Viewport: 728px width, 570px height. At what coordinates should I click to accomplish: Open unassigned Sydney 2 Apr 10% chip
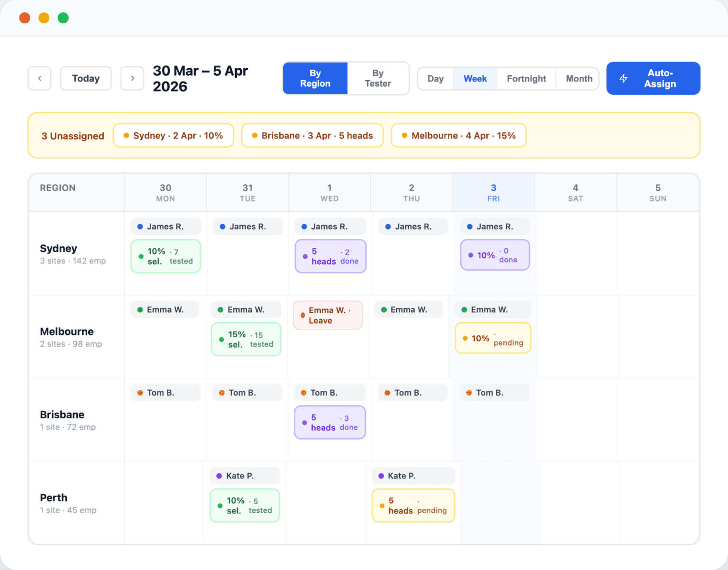tap(173, 136)
